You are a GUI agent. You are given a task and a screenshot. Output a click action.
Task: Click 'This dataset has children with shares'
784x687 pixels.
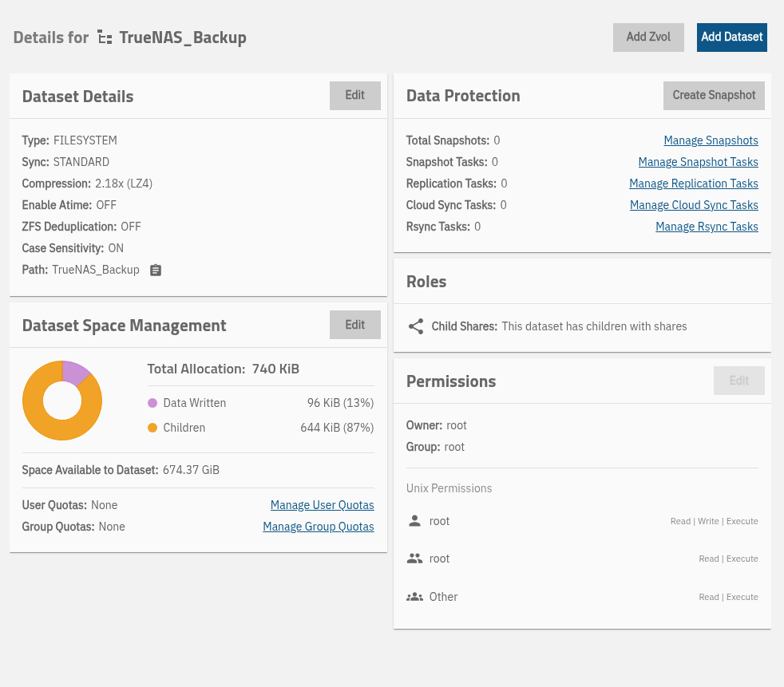pos(594,326)
